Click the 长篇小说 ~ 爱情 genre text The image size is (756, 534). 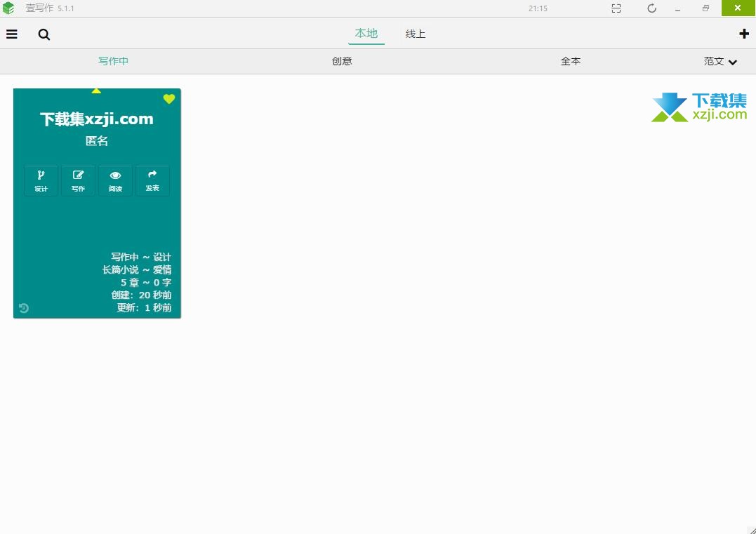coord(136,270)
